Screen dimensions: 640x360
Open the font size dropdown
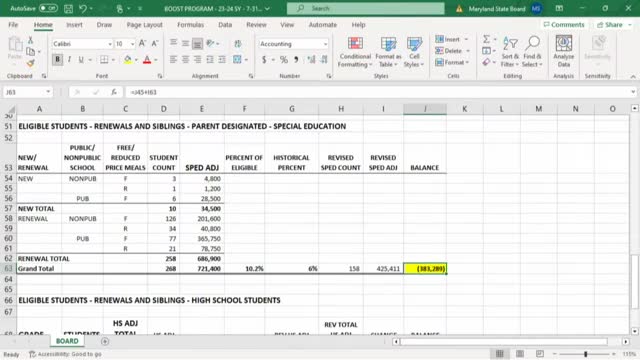tap(132, 44)
